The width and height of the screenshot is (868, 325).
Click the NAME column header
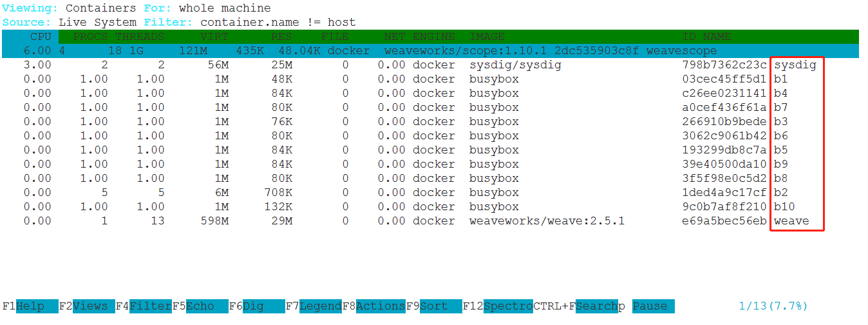[x=717, y=37]
